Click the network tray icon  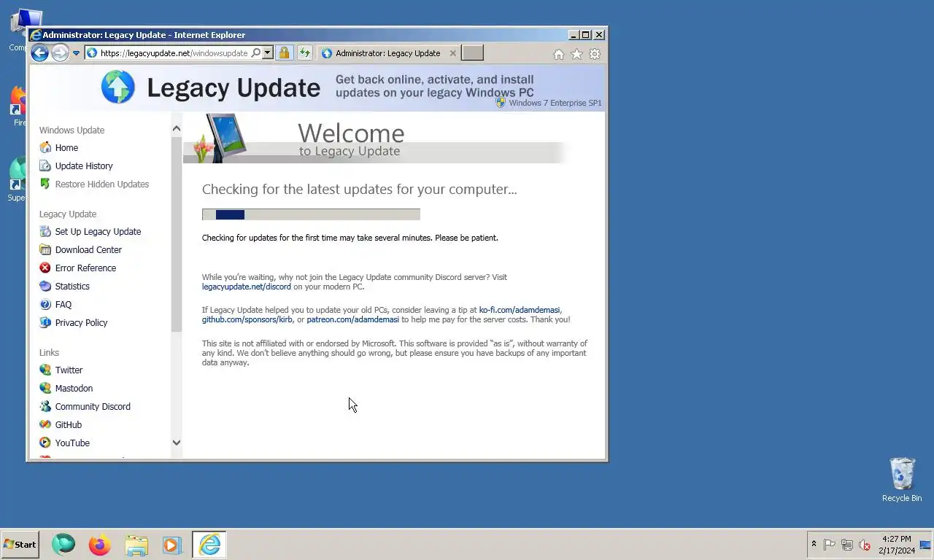(847, 545)
